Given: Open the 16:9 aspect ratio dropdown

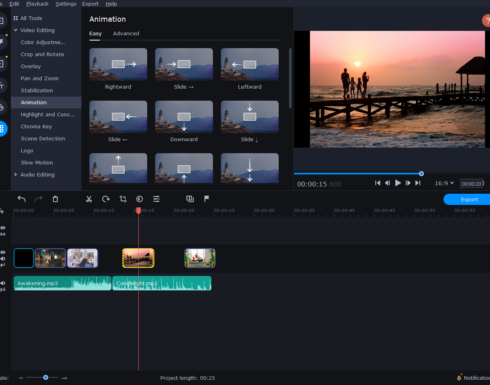Looking at the screenshot, I should pos(444,183).
